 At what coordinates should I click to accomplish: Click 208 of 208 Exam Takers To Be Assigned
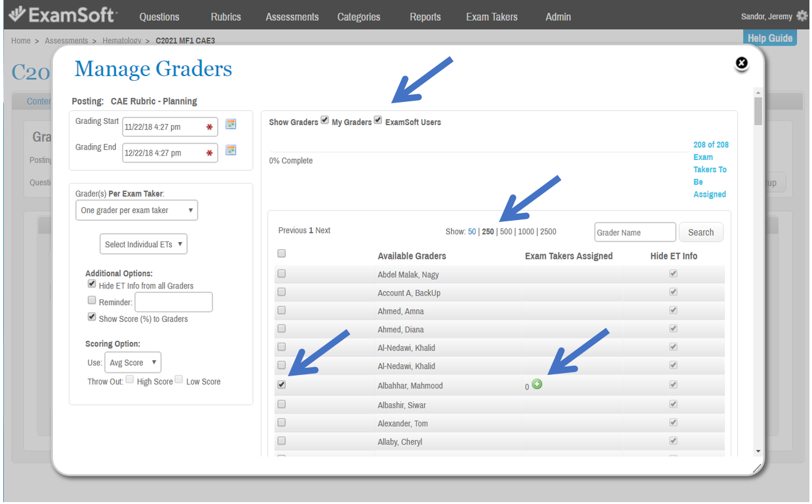click(x=711, y=169)
